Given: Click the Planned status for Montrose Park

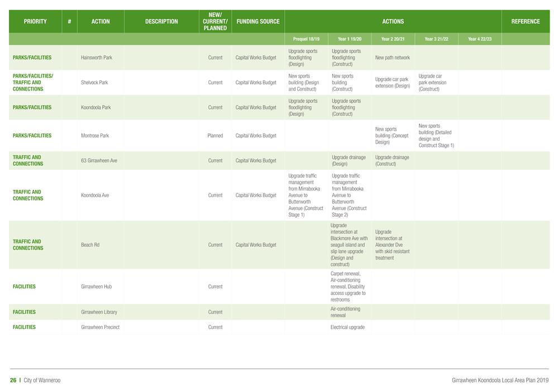Looking at the screenshot, I should click(x=215, y=136).
